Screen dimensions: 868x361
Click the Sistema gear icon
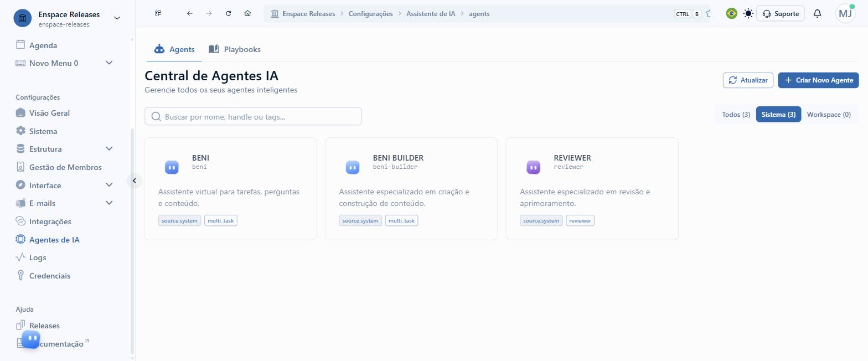[20, 131]
